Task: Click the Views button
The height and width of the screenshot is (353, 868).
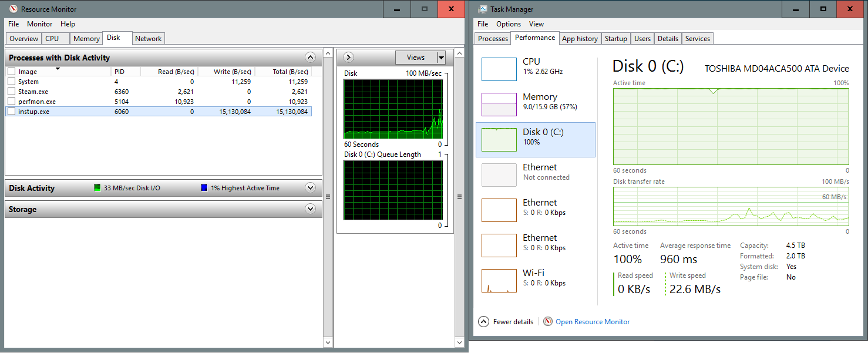Action: (416, 58)
